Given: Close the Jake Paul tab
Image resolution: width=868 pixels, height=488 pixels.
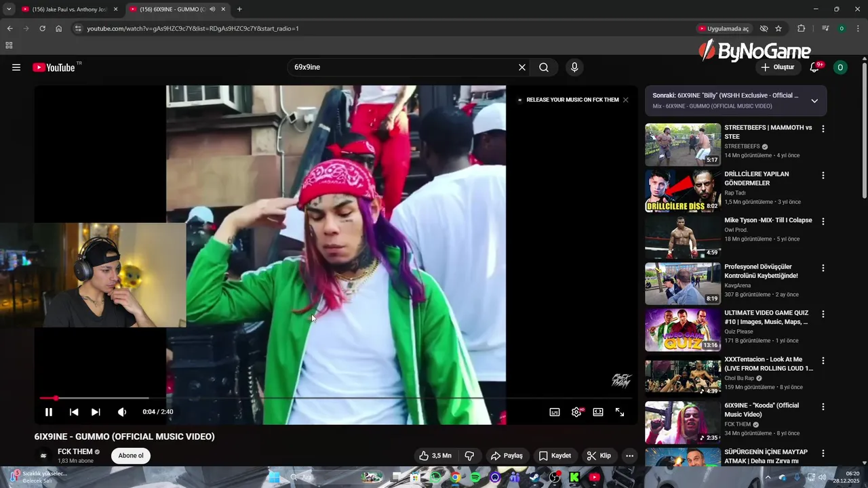Looking at the screenshot, I should point(115,9).
